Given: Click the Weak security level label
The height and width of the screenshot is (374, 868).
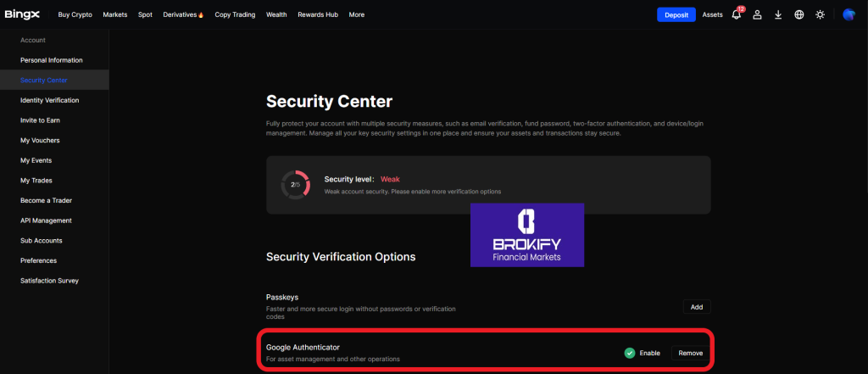Looking at the screenshot, I should (x=390, y=179).
